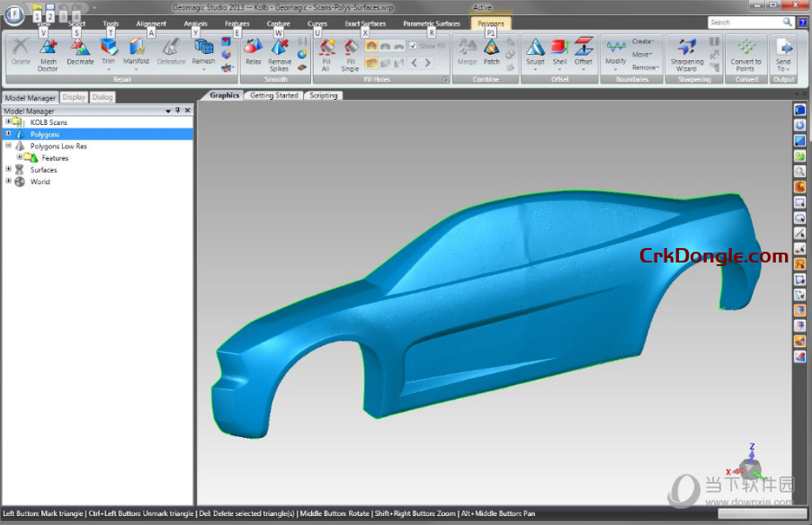Open the Curves ribbon tab

click(x=317, y=24)
